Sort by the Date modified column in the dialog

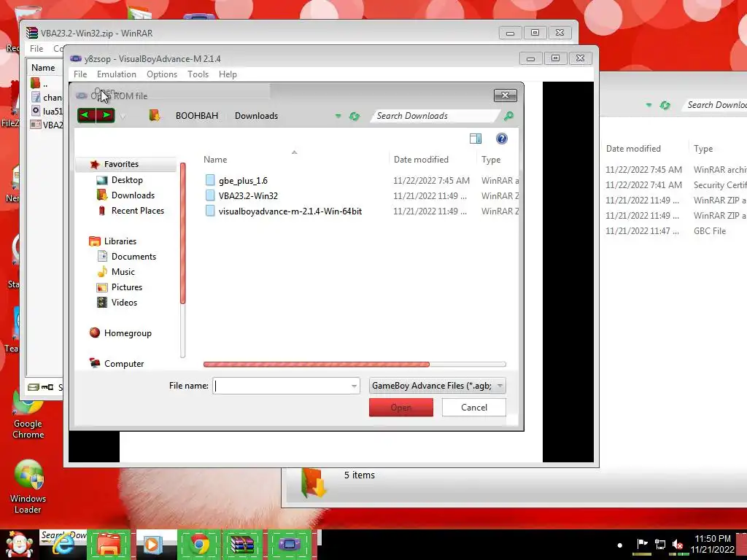click(x=421, y=160)
